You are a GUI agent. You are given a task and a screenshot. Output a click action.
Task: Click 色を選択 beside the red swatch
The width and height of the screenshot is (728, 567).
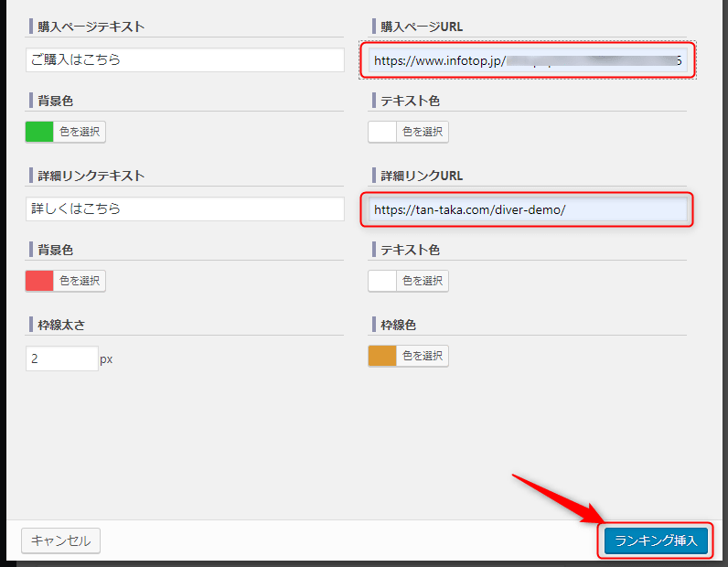pyautogui.click(x=80, y=281)
